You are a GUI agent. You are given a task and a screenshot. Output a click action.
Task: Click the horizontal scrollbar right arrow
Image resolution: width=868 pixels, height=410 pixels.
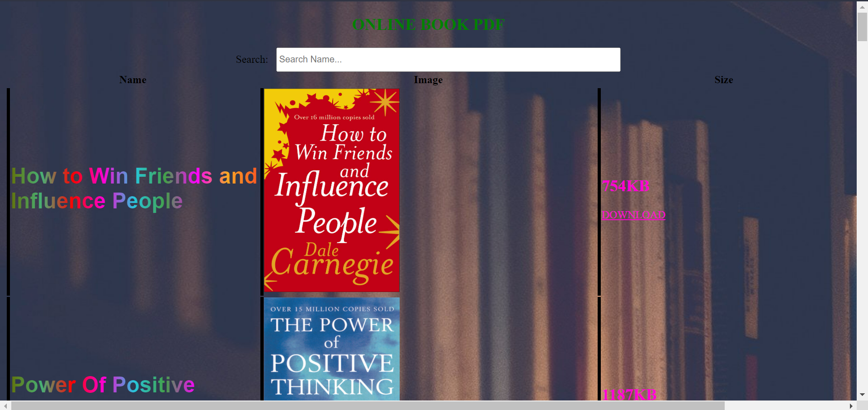[851, 405]
